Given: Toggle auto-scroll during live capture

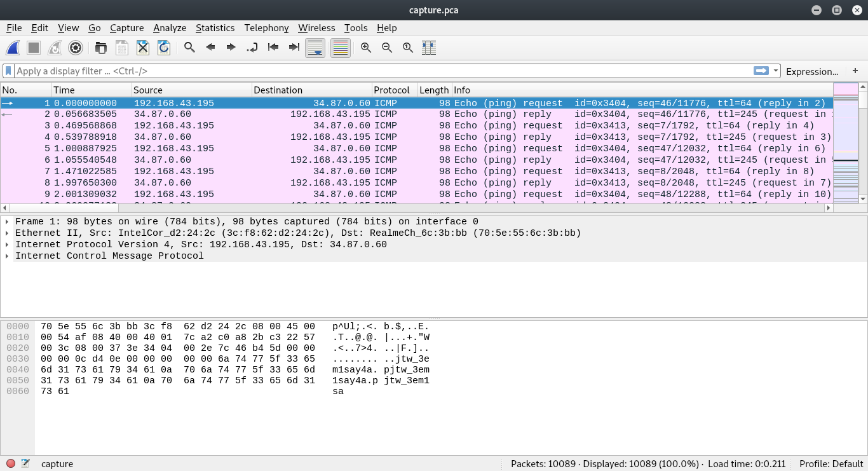Looking at the screenshot, I should coord(315,48).
